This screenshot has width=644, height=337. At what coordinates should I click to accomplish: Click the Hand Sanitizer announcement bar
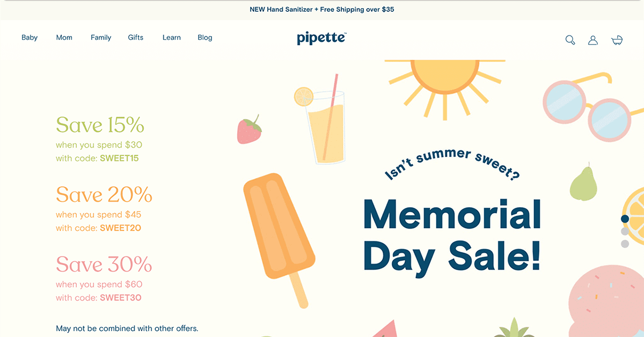pyautogui.click(x=322, y=9)
